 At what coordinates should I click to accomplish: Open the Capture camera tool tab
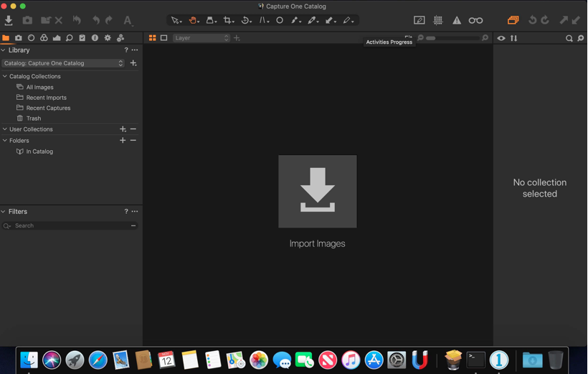19,38
